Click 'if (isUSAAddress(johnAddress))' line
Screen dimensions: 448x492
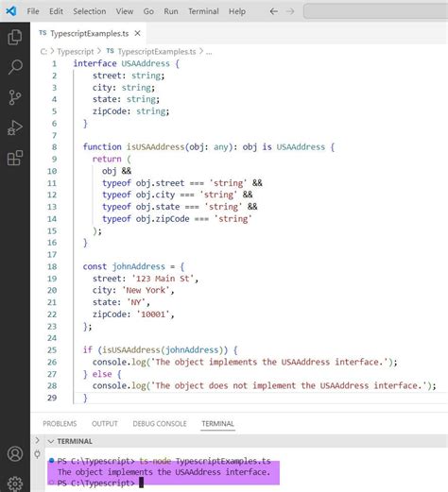(x=161, y=350)
